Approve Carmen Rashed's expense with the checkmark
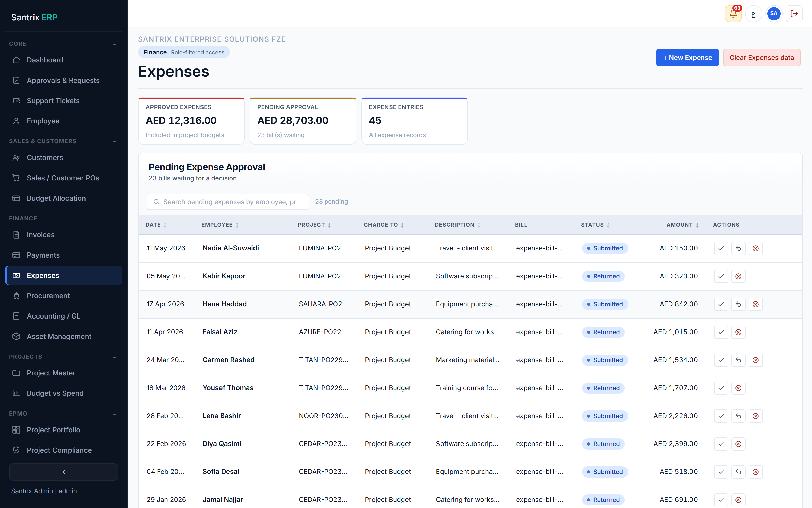 click(x=721, y=360)
